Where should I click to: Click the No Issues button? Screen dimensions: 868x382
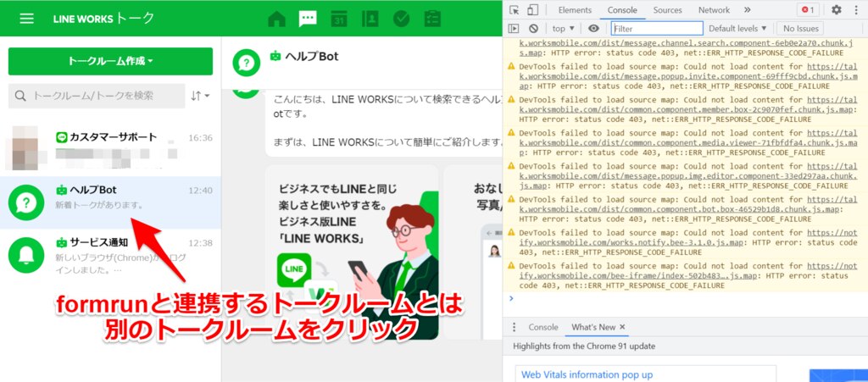[800, 28]
